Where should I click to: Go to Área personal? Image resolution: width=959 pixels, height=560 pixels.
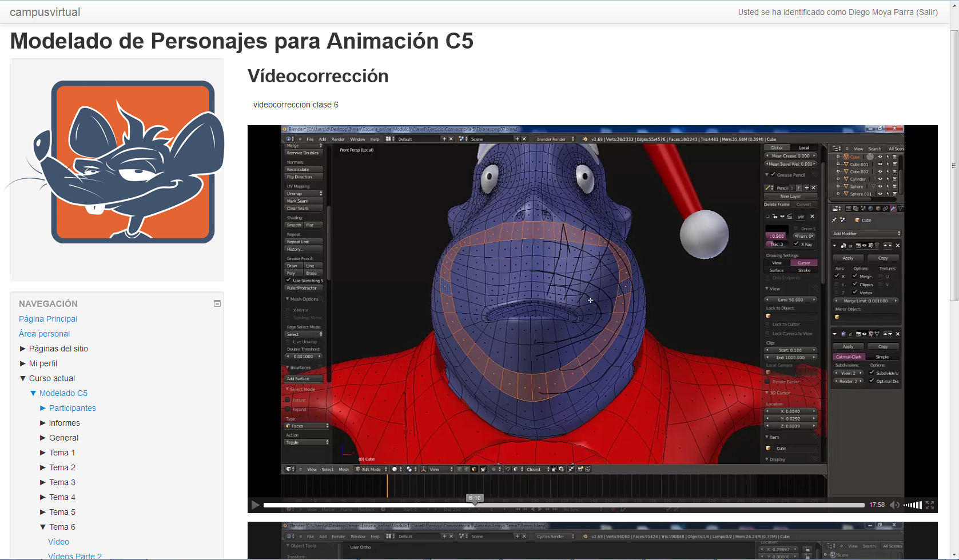tap(44, 334)
